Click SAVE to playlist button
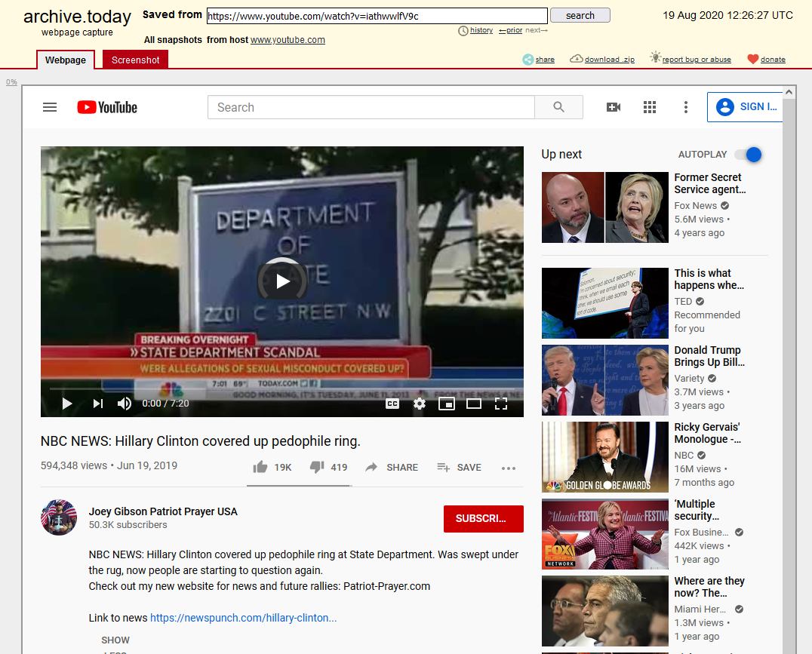Image resolution: width=812 pixels, height=654 pixels. point(459,468)
